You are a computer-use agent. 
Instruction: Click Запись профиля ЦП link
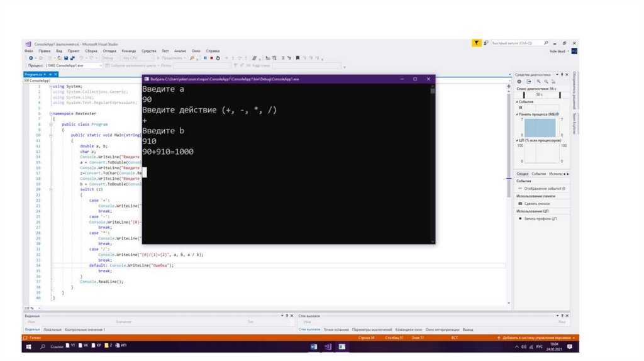pyautogui.click(x=540, y=218)
